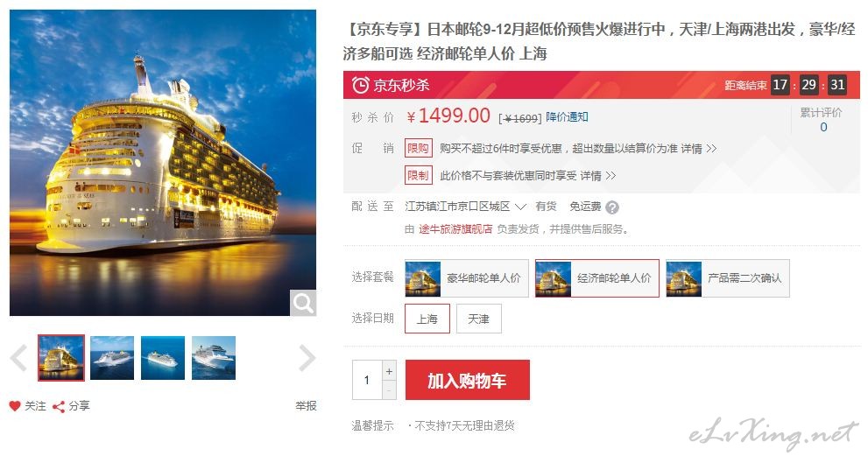Click the 降价通知 price alert link
868x463 pixels.
(x=567, y=116)
